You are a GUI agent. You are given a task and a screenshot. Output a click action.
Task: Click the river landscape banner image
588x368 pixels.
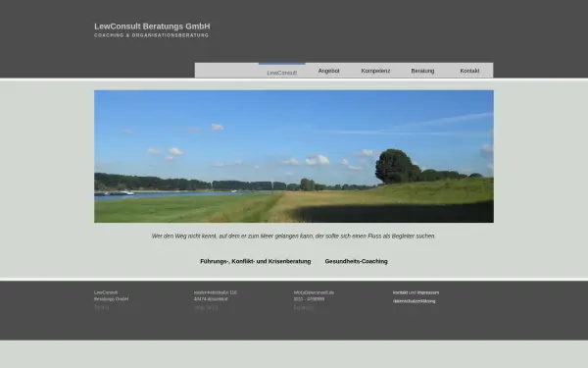click(x=294, y=156)
